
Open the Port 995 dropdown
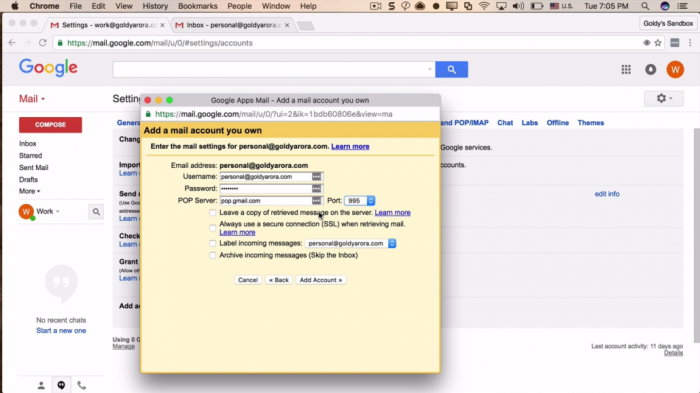click(x=360, y=201)
